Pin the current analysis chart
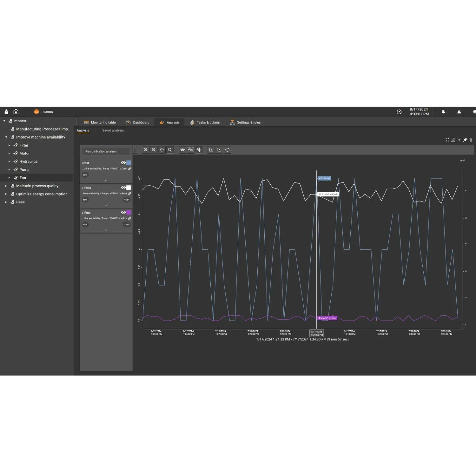Image resolution: width=476 pixels, height=476 pixels. coord(465,140)
